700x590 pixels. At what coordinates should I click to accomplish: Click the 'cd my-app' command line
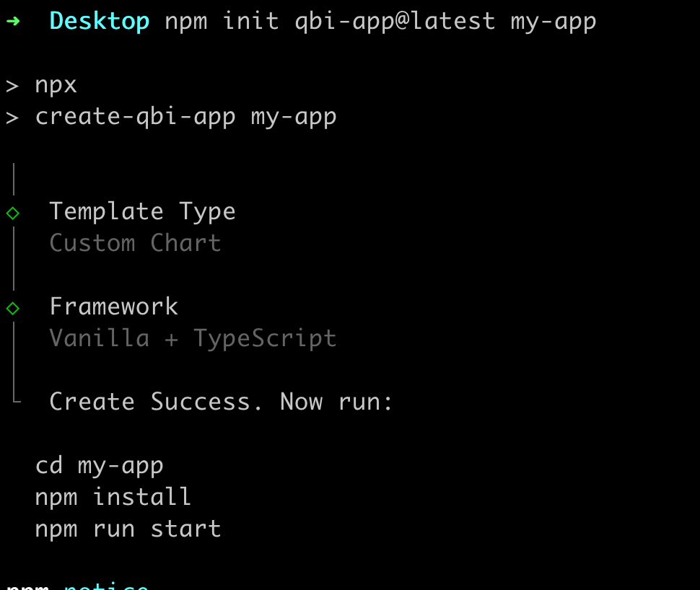[x=100, y=466]
